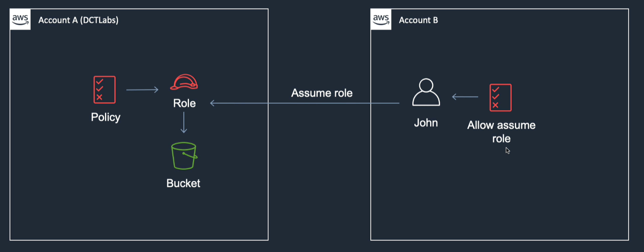
Task: Click the Allow assume role text
Action: [x=501, y=132]
